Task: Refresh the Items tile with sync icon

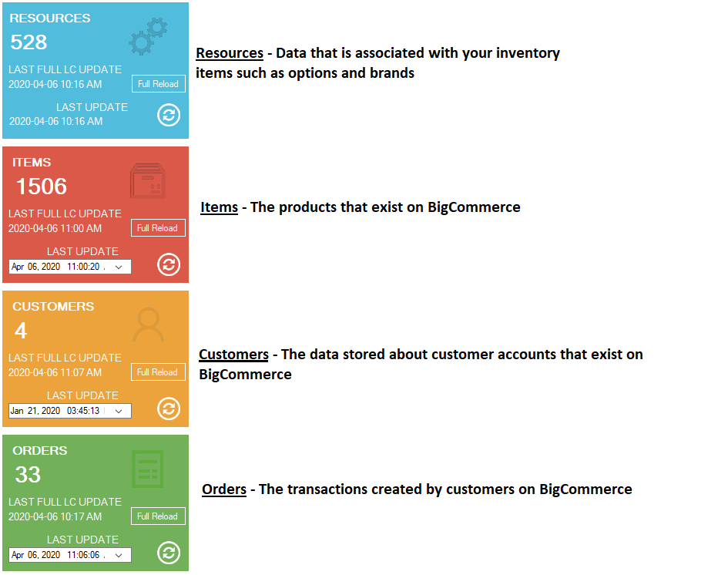Action: (169, 264)
